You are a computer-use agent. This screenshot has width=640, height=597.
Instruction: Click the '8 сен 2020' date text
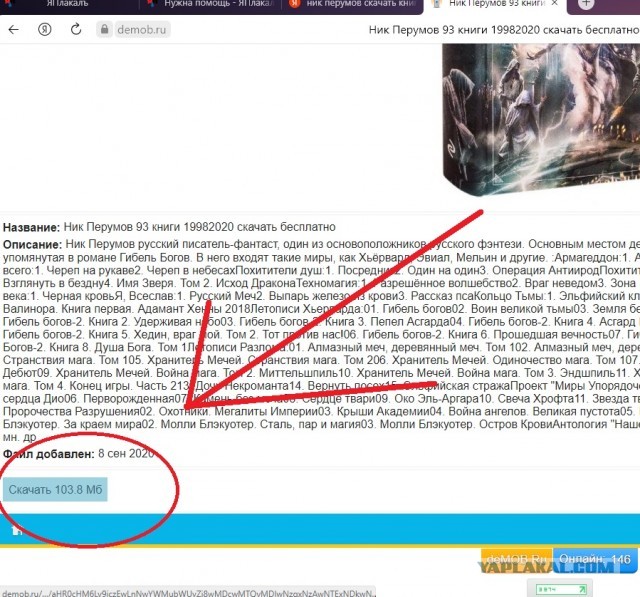126,453
